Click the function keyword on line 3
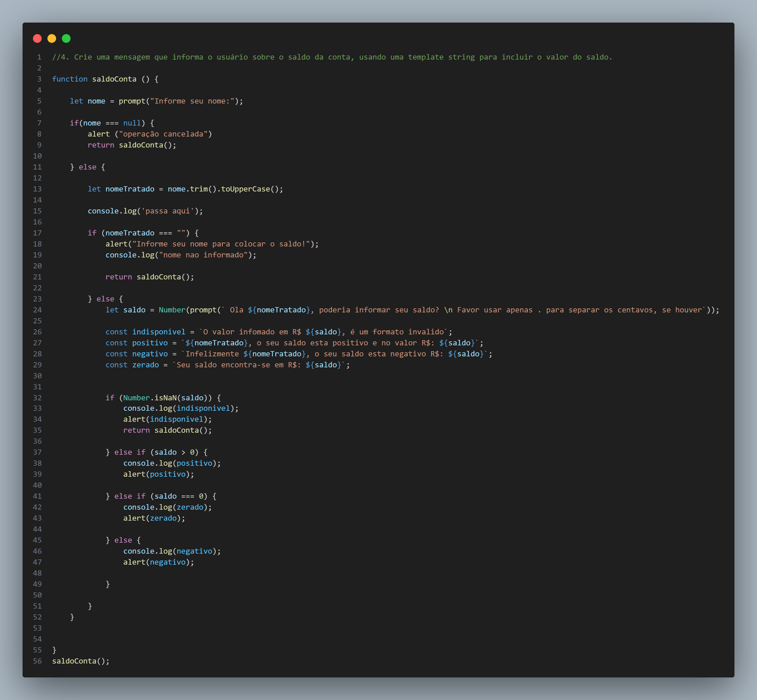The image size is (757, 700). pyautogui.click(x=70, y=79)
